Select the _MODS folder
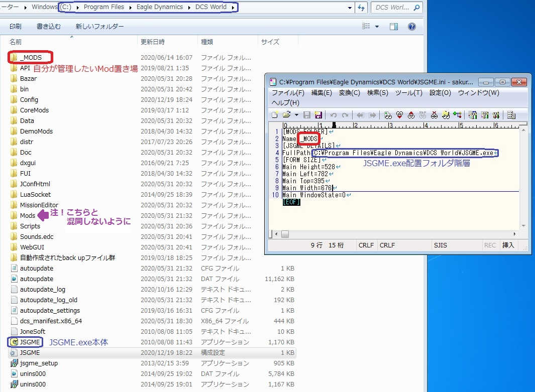The image size is (535, 392). [31, 57]
